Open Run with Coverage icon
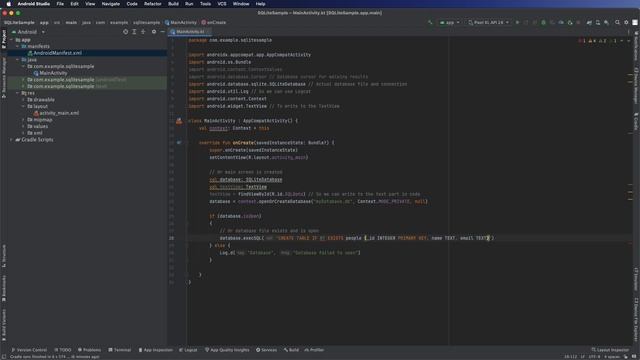The image size is (640, 360). coord(552,22)
